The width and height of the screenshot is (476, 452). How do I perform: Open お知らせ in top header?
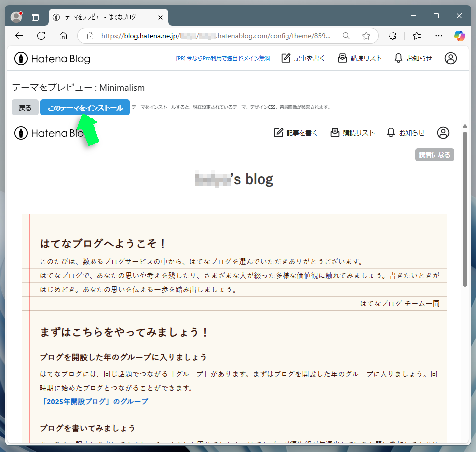tap(413, 58)
